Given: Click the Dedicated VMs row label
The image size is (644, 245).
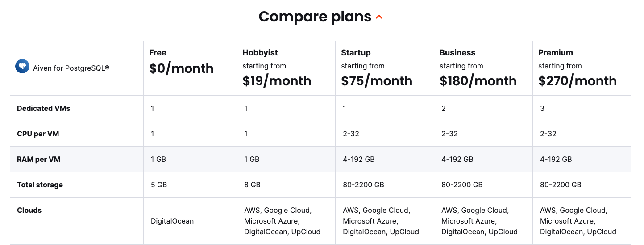Looking at the screenshot, I should pos(43,108).
